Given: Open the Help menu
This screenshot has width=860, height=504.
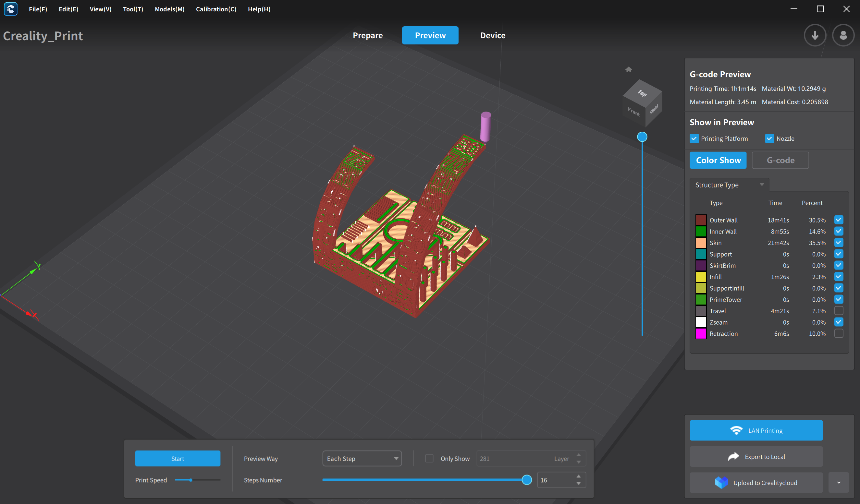Looking at the screenshot, I should click(x=259, y=9).
